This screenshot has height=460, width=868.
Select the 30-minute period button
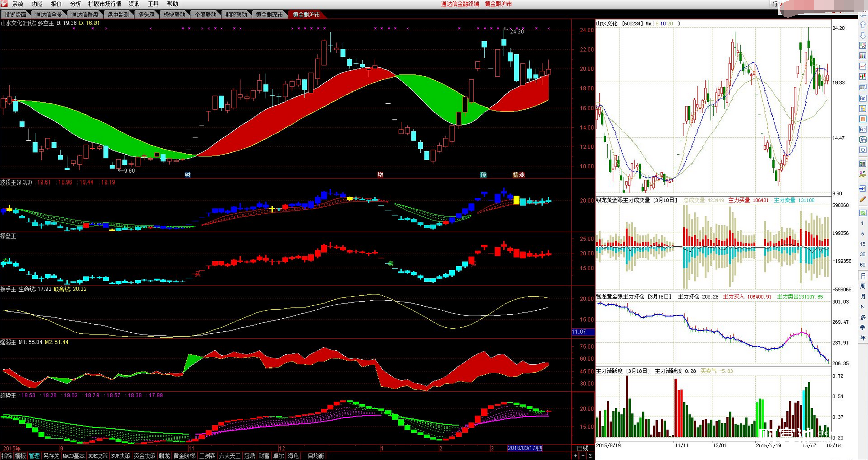pyautogui.click(x=863, y=255)
